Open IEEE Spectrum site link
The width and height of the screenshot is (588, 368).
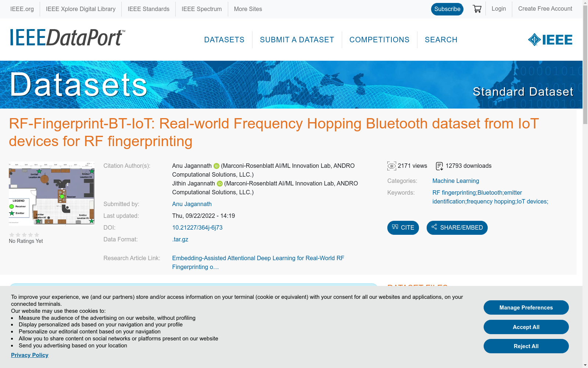pos(201,9)
